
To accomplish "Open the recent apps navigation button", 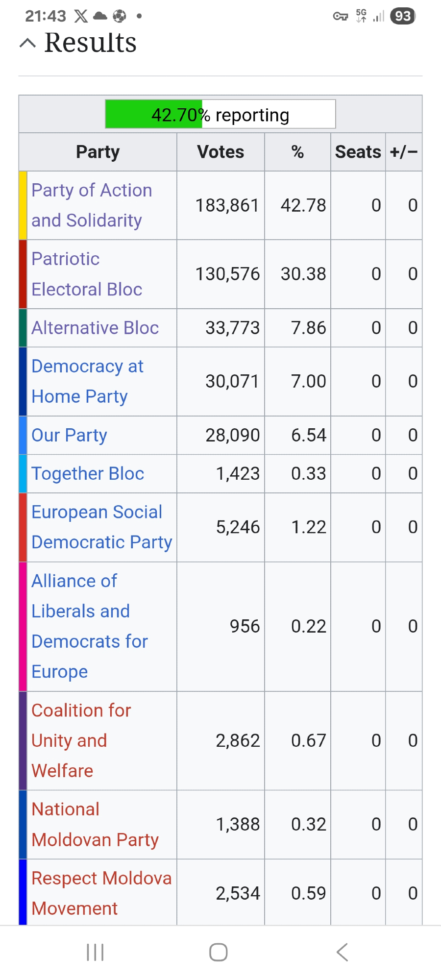I will 95,952.
